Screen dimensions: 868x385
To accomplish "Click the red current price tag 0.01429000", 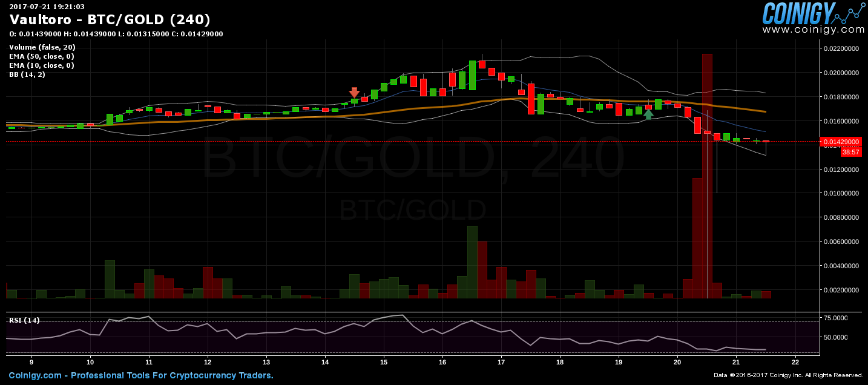I will pyautogui.click(x=840, y=142).
